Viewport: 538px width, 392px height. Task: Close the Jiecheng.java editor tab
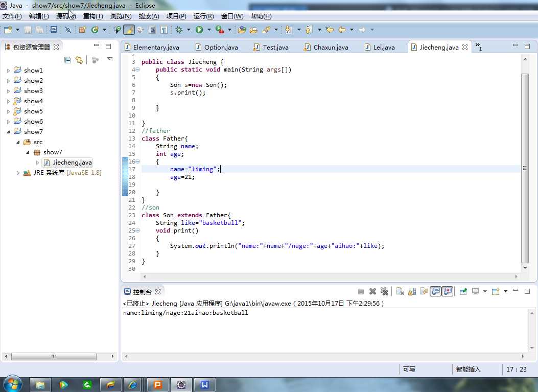click(465, 47)
